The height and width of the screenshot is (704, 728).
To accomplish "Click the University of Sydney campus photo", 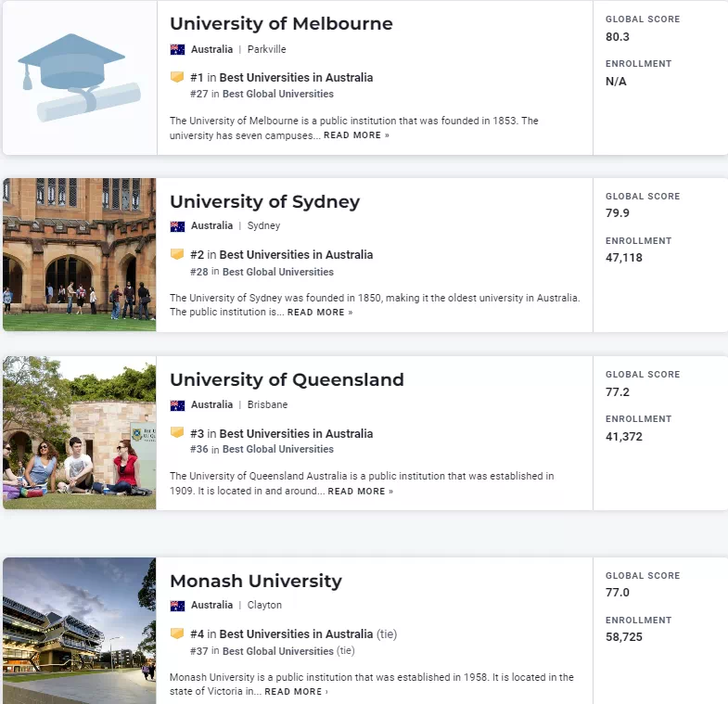I will click(x=80, y=254).
